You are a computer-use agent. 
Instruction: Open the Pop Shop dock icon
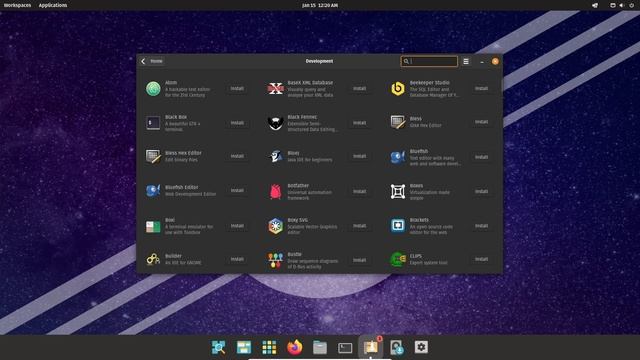point(371,347)
